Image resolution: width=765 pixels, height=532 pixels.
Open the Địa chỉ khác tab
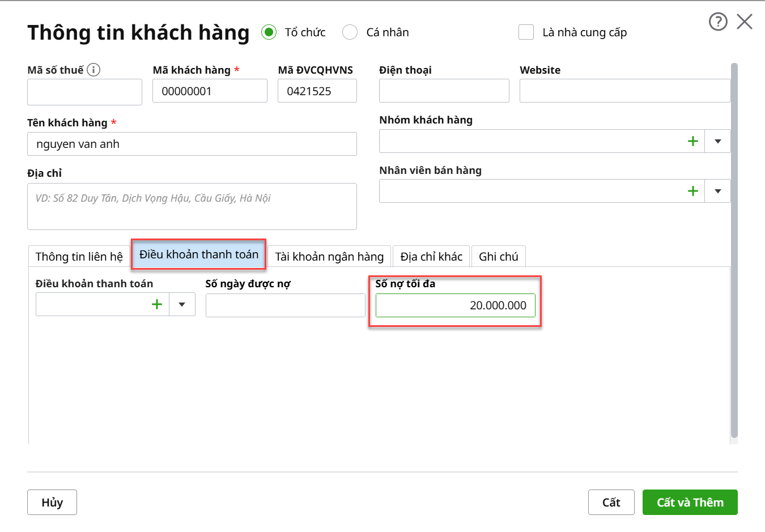click(x=431, y=257)
